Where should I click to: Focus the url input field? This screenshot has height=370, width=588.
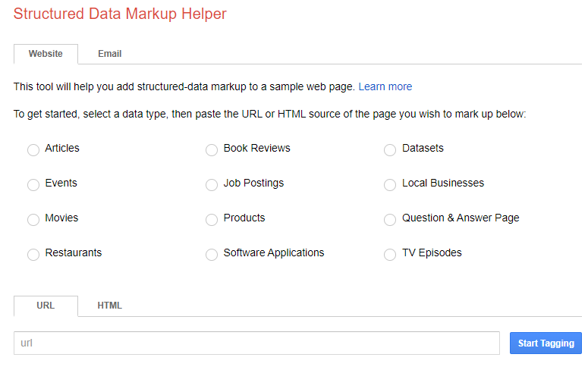(x=257, y=343)
